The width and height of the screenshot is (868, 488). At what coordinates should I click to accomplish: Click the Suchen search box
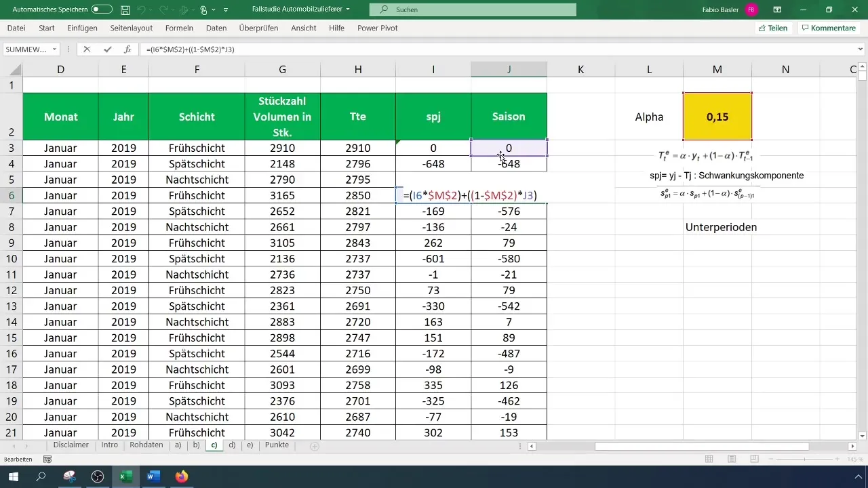point(473,9)
